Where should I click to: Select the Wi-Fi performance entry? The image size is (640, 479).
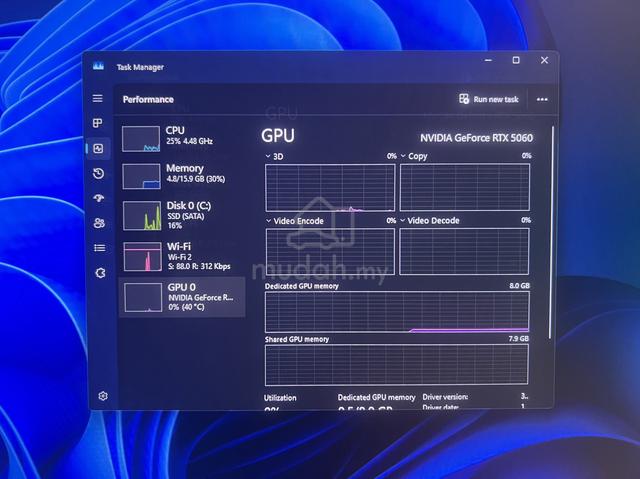pyautogui.click(x=182, y=256)
